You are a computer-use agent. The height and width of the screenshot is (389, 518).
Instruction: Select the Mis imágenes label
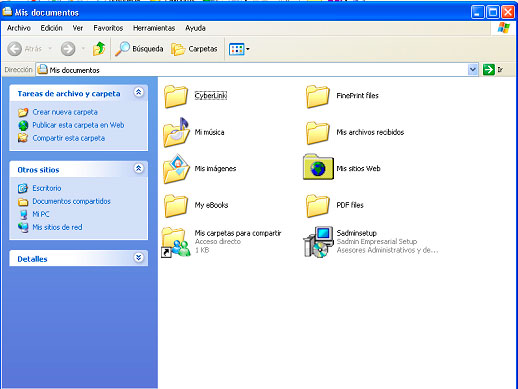coord(215,169)
